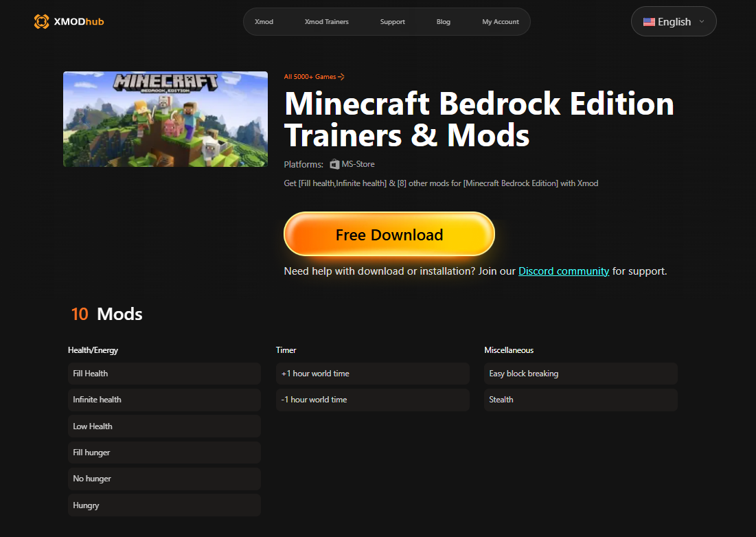Click the 10 Mods section heading

(x=106, y=314)
